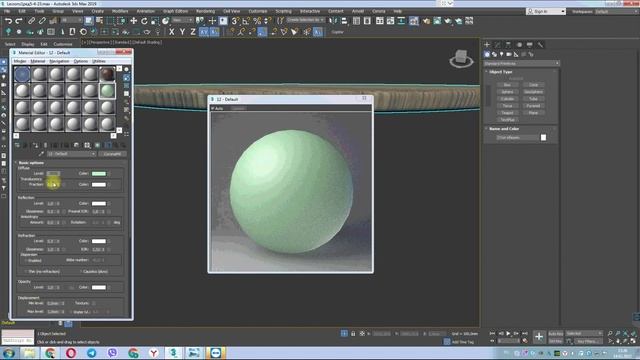
Task: Open the Corona menu
Action: click(x=379, y=11)
